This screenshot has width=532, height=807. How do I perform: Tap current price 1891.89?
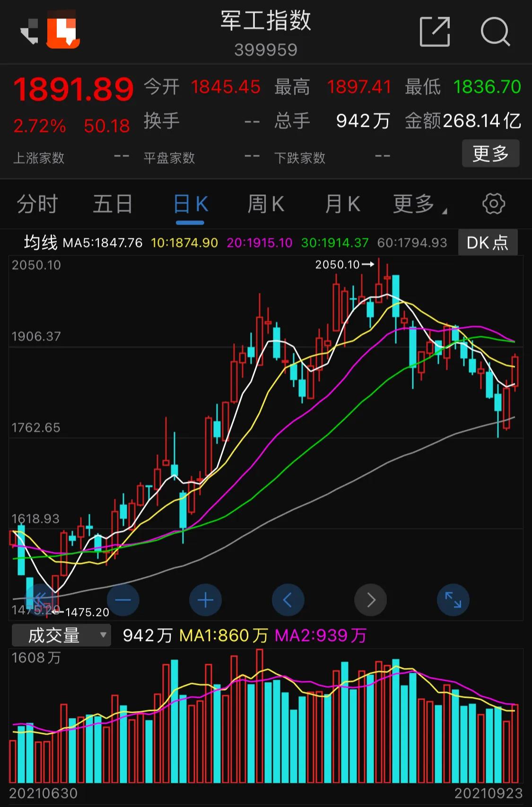(x=73, y=89)
